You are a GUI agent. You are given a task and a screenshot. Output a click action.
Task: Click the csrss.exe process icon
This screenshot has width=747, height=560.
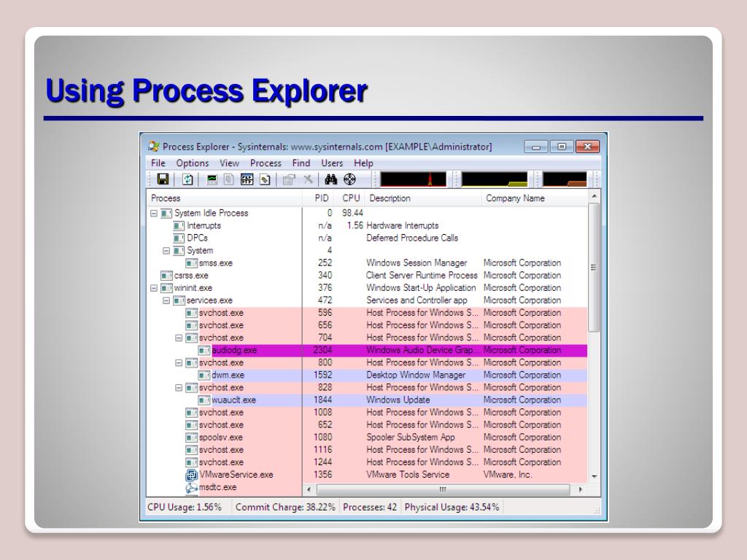(167, 275)
